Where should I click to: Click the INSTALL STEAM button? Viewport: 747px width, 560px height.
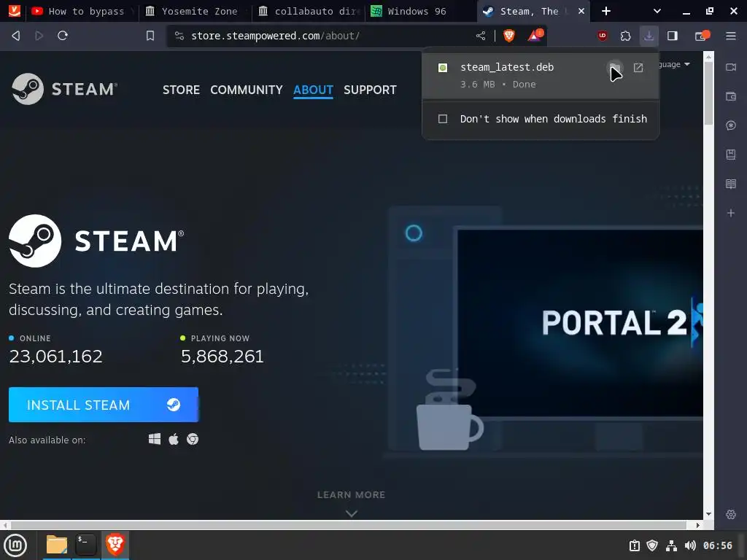104,405
